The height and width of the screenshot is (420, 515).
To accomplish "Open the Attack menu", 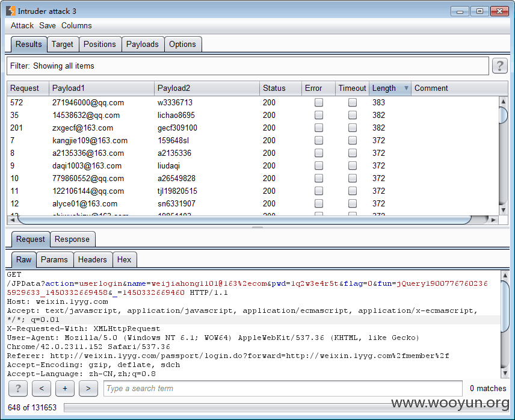I will pyautogui.click(x=22, y=26).
